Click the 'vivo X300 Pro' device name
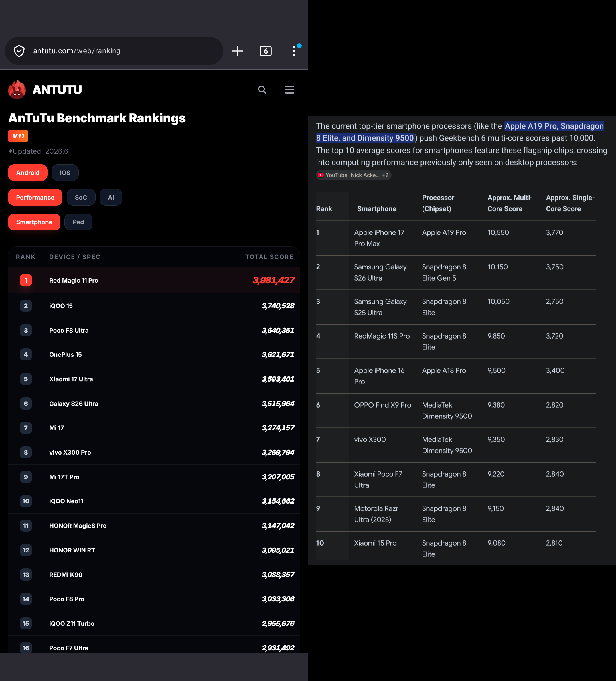This screenshot has height=681, width=616. click(70, 452)
